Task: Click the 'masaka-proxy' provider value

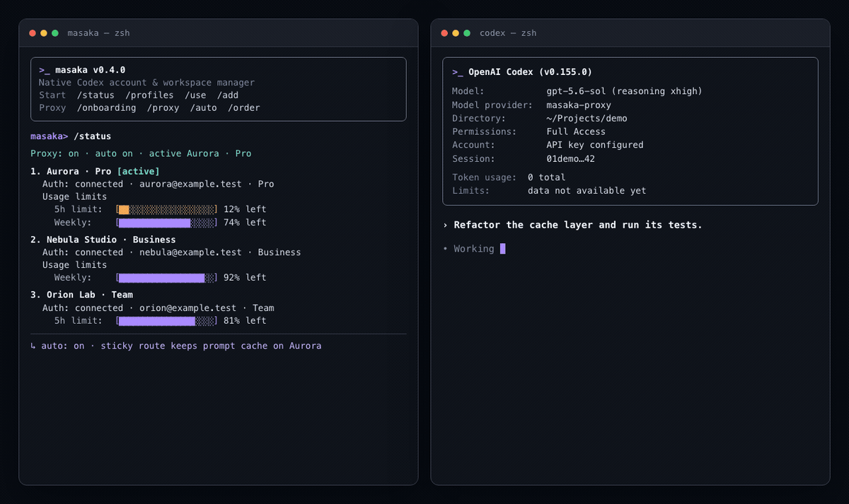Action: click(579, 105)
